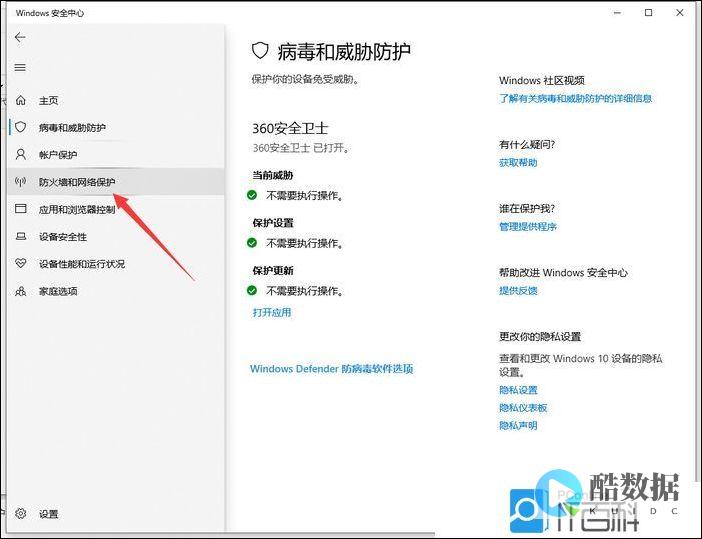This screenshot has height=539, width=702.
Task: Click the 获取帮助 link
Action: point(518,163)
